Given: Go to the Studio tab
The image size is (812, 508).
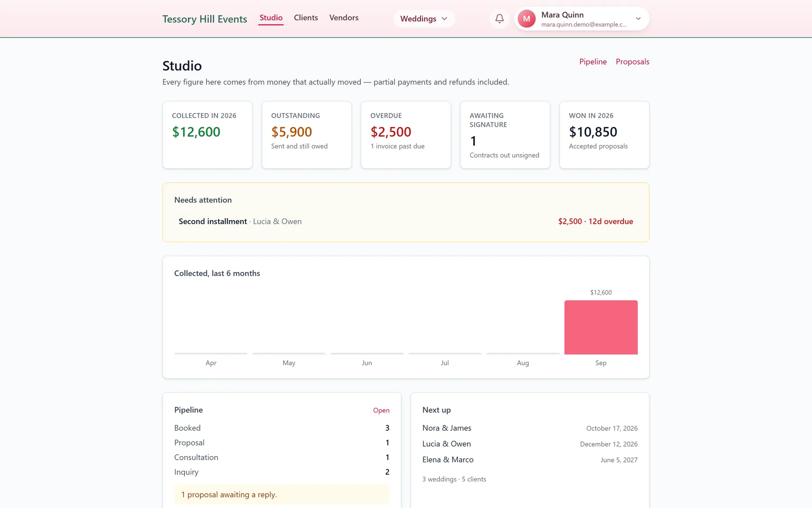Looking at the screenshot, I should pyautogui.click(x=271, y=18).
